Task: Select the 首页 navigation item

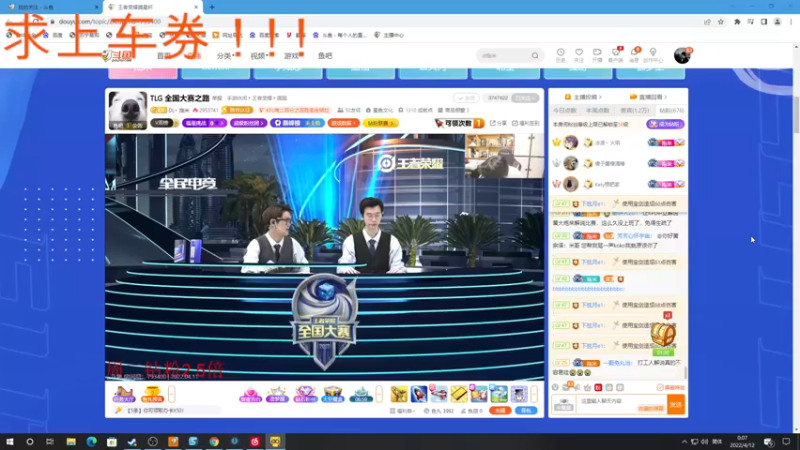Action: [x=164, y=56]
